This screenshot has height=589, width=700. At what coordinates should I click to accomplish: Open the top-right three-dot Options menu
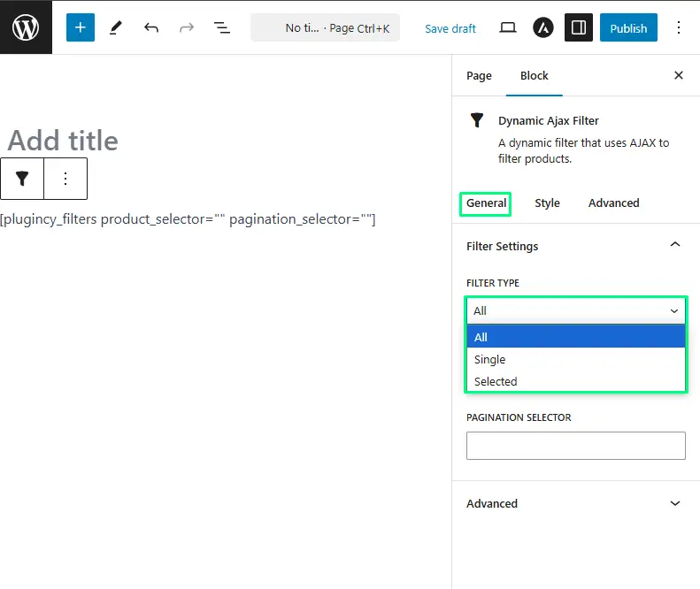679,27
